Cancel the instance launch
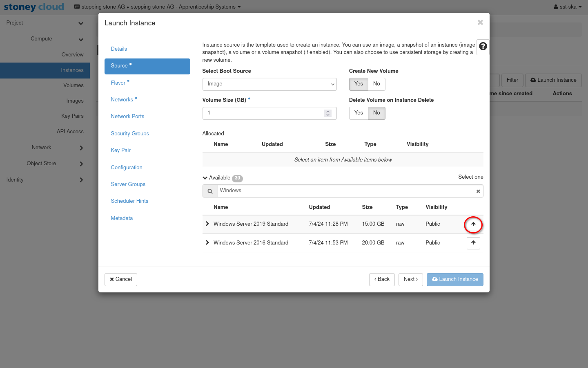Viewport: 588px width, 368px height. point(121,279)
